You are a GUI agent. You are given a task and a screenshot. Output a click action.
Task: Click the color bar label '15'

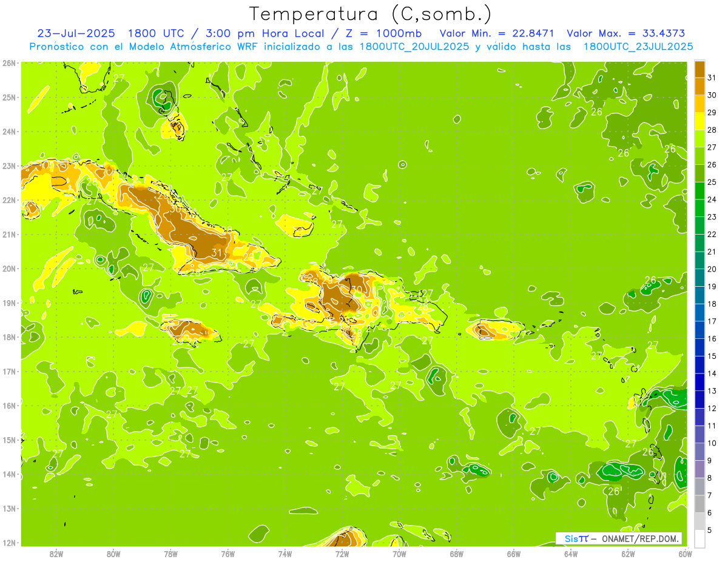712,356
